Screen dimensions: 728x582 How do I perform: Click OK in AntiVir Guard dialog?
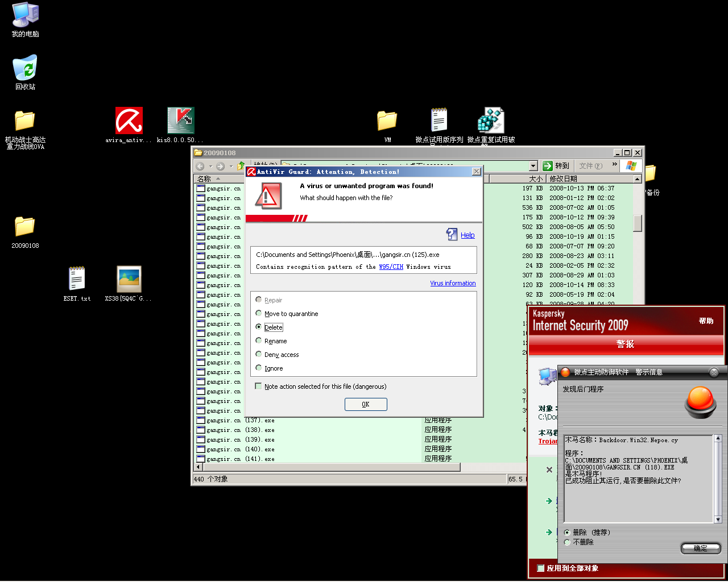coord(366,404)
